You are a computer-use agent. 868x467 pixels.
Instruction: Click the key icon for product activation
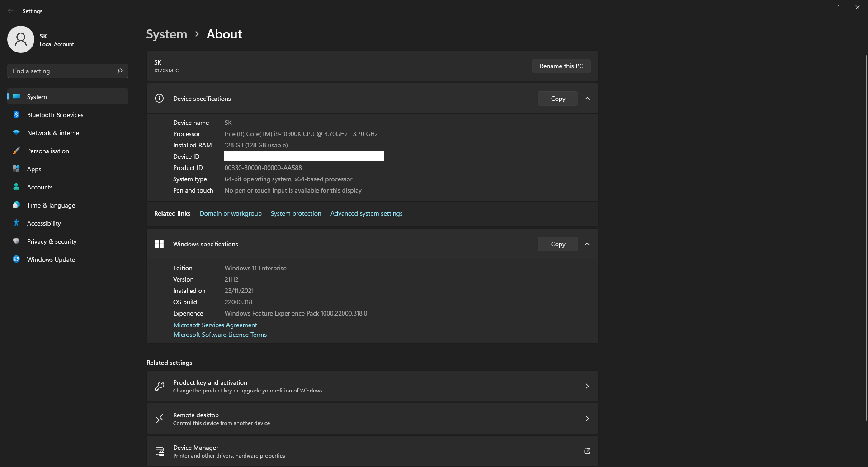(x=159, y=386)
